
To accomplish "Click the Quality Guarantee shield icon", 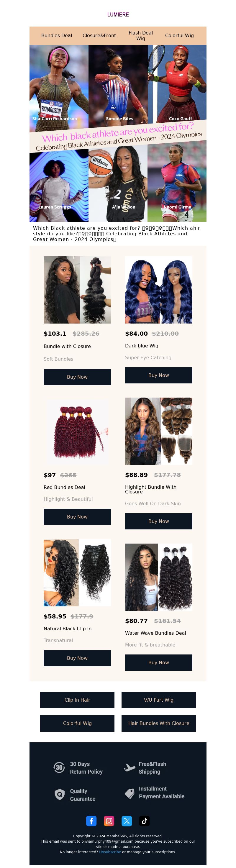I will tap(60, 794).
